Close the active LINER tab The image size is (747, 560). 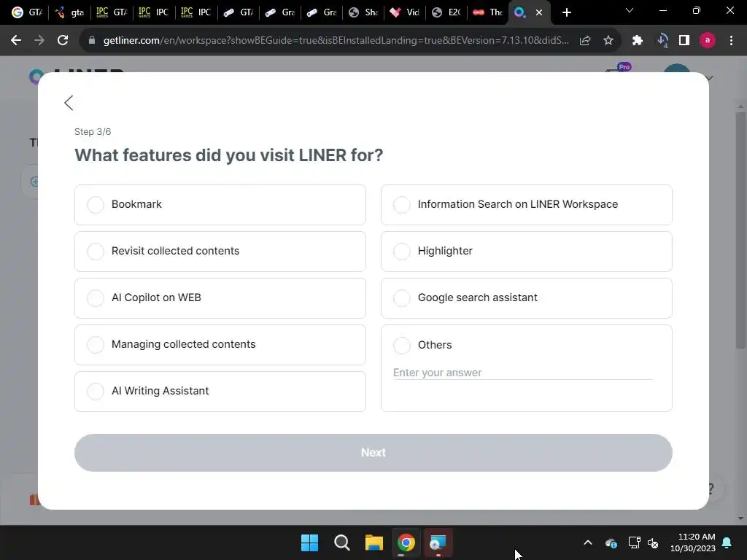pos(539,12)
